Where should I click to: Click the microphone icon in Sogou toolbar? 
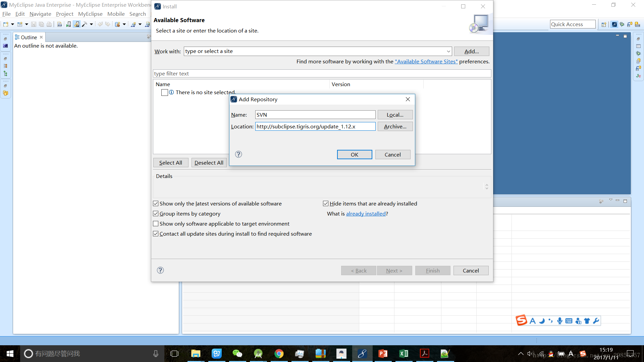[559, 321]
